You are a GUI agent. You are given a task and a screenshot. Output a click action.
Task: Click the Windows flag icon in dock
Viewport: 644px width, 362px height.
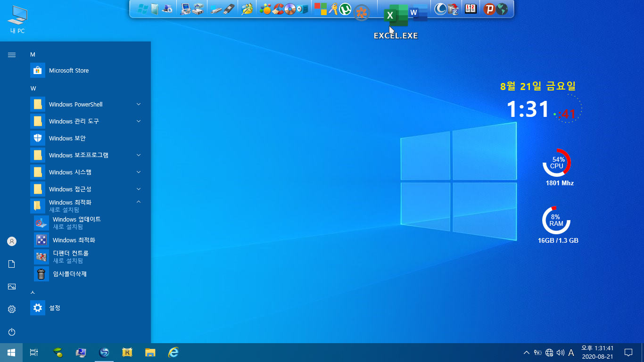coord(142,9)
